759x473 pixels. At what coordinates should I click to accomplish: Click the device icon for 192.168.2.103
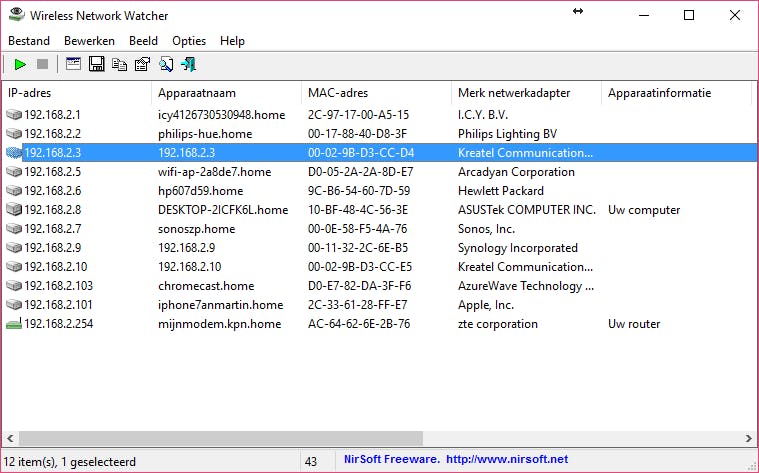pos(14,286)
